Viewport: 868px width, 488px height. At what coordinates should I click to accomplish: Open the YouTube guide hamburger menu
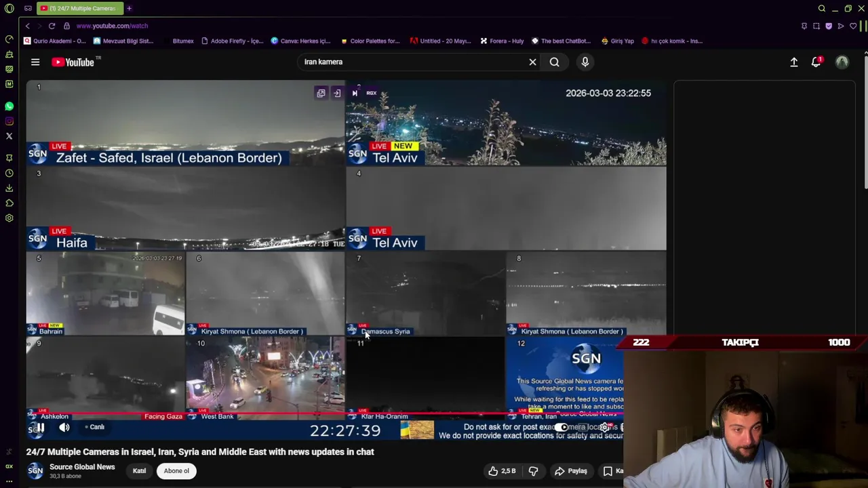(x=35, y=62)
